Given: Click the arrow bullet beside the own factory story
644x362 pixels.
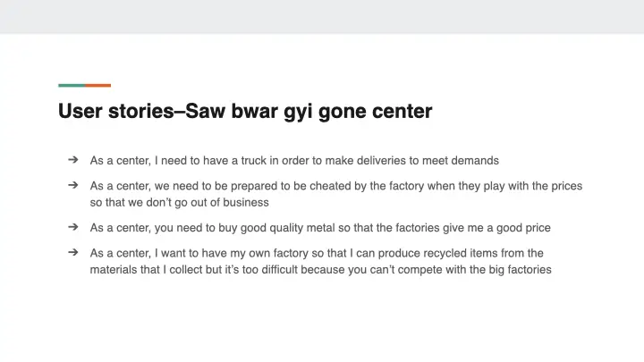Looking at the screenshot, I should 72,253.
